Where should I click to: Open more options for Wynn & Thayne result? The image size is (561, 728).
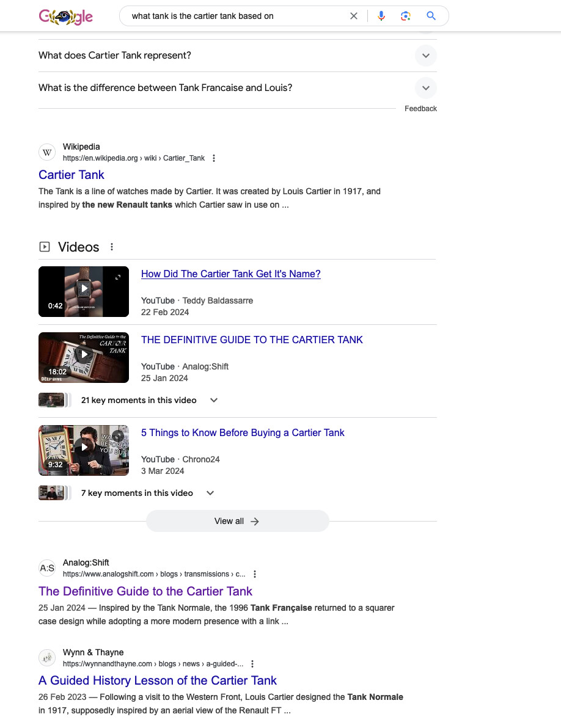click(x=252, y=664)
